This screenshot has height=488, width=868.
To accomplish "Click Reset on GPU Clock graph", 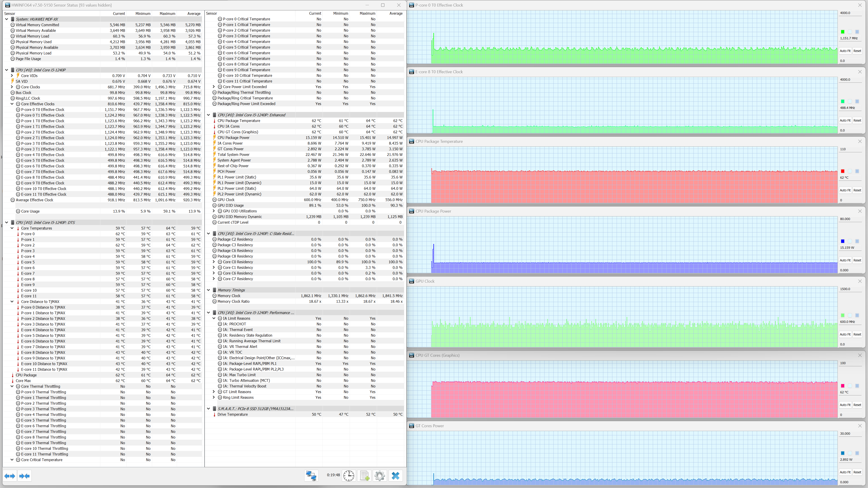I will [857, 334].
